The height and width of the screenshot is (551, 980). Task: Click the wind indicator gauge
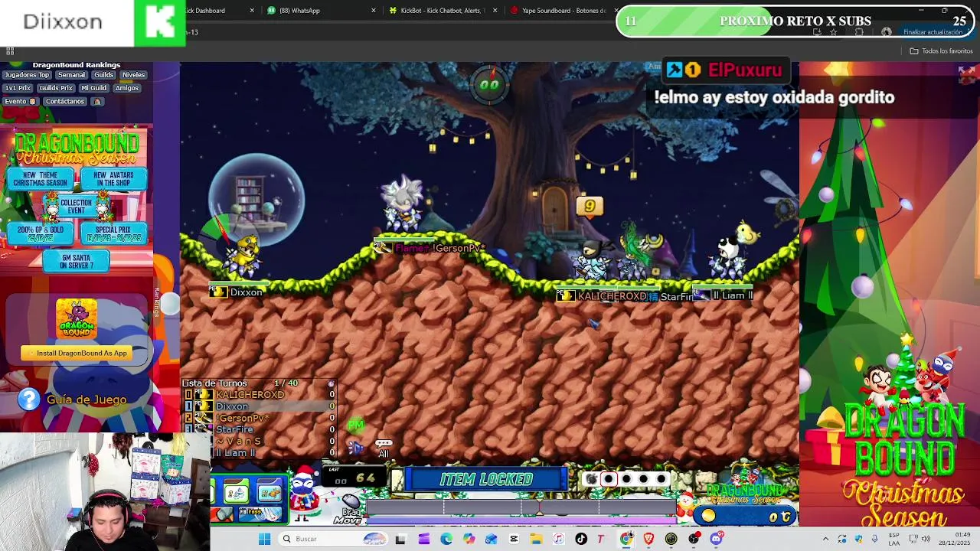tap(489, 84)
